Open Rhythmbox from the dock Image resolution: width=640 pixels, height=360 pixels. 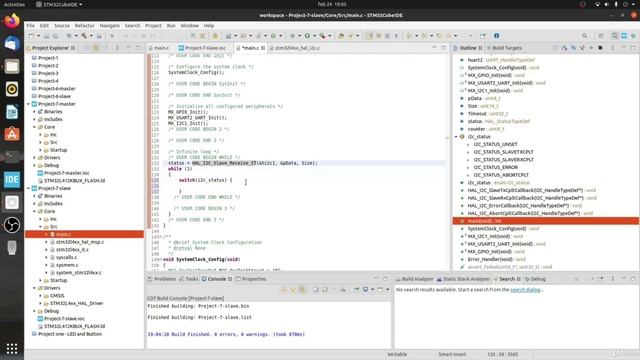click(12, 89)
